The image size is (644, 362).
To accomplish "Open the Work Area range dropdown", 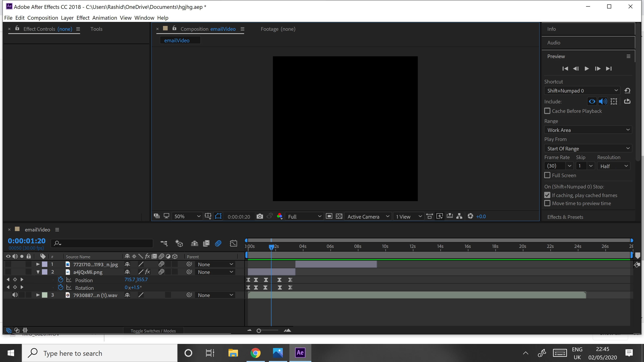I will point(587,130).
